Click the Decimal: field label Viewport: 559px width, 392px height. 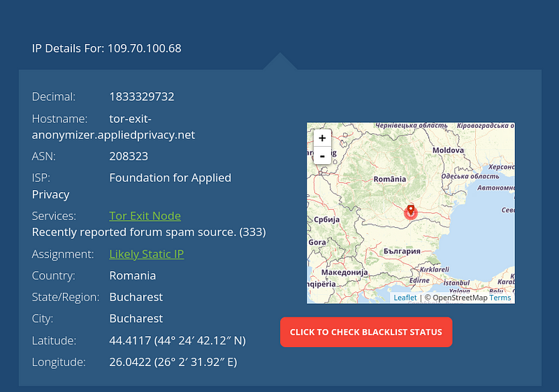point(54,96)
